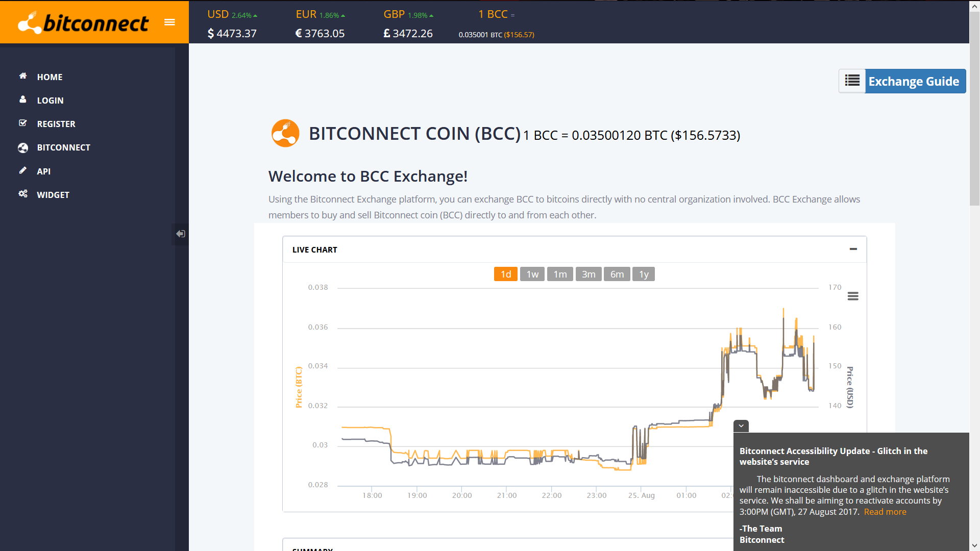Collapse the Live Chart panel

pyautogui.click(x=853, y=249)
